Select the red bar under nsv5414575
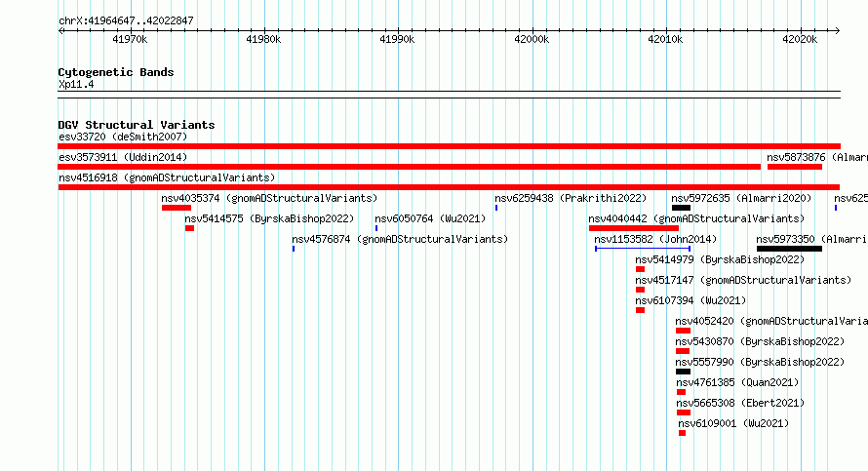The width and height of the screenshot is (868, 471). (189, 228)
